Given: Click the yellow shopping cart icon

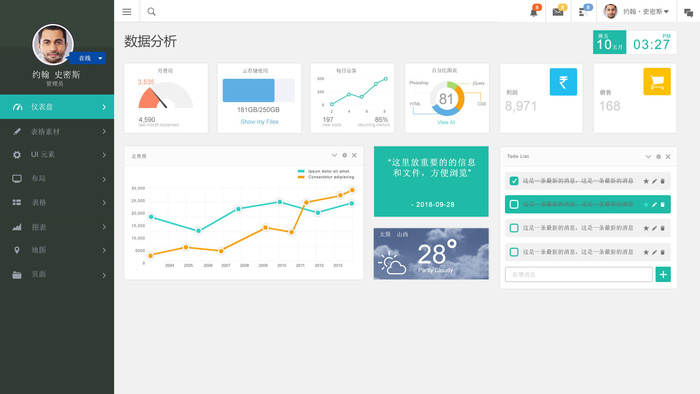Looking at the screenshot, I should (657, 82).
